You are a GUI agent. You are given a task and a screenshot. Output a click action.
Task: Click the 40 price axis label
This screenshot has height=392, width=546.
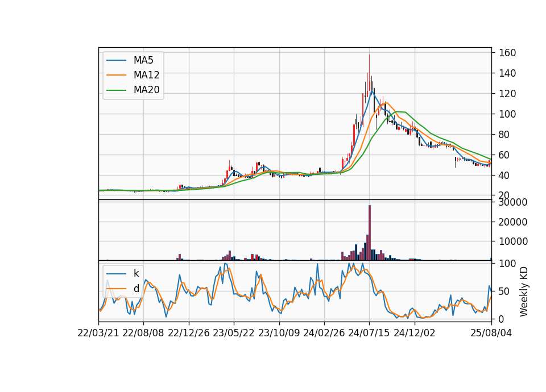(504, 176)
